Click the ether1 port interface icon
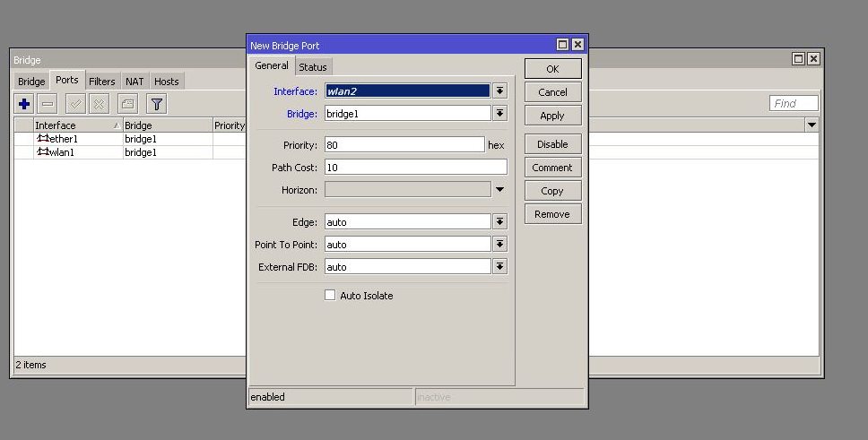Image resolution: width=868 pixels, height=440 pixels. (43, 138)
